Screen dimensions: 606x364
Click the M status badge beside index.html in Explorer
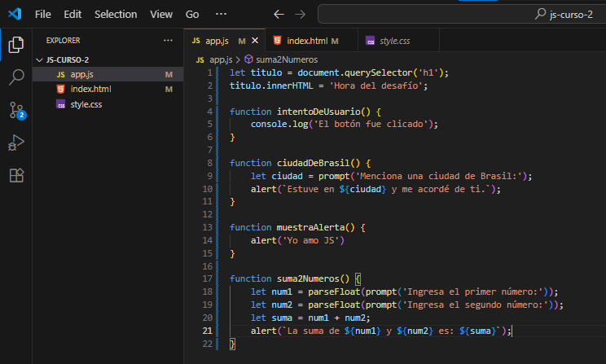(x=169, y=90)
